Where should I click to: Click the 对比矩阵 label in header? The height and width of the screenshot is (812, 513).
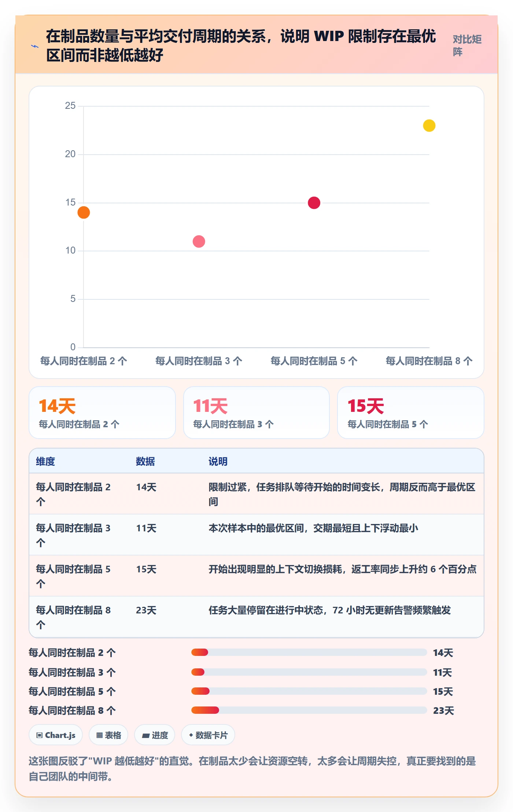click(x=467, y=46)
